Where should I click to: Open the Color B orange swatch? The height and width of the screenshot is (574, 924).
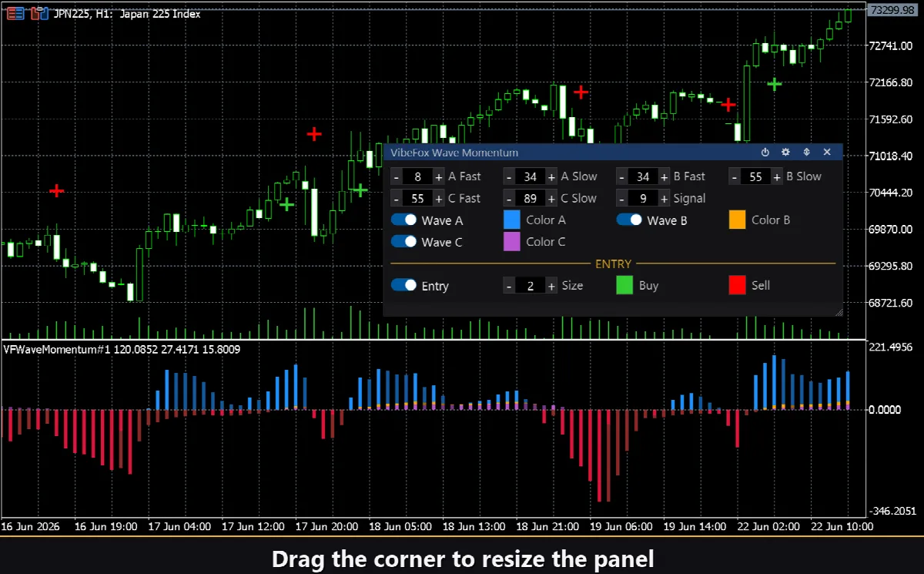[738, 220]
